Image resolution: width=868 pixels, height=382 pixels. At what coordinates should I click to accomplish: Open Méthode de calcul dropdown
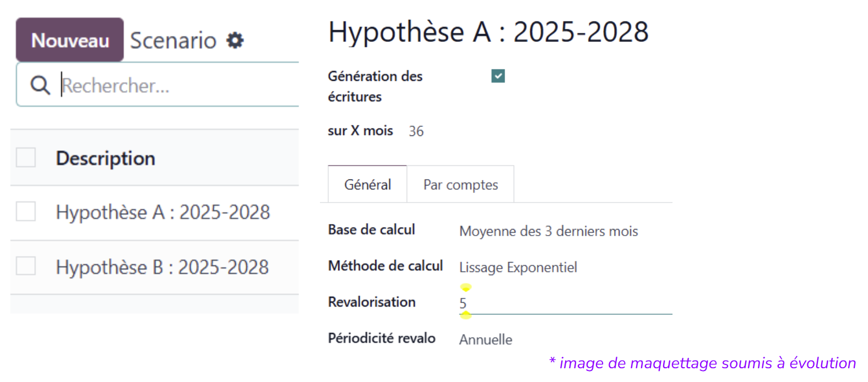pos(518,268)
